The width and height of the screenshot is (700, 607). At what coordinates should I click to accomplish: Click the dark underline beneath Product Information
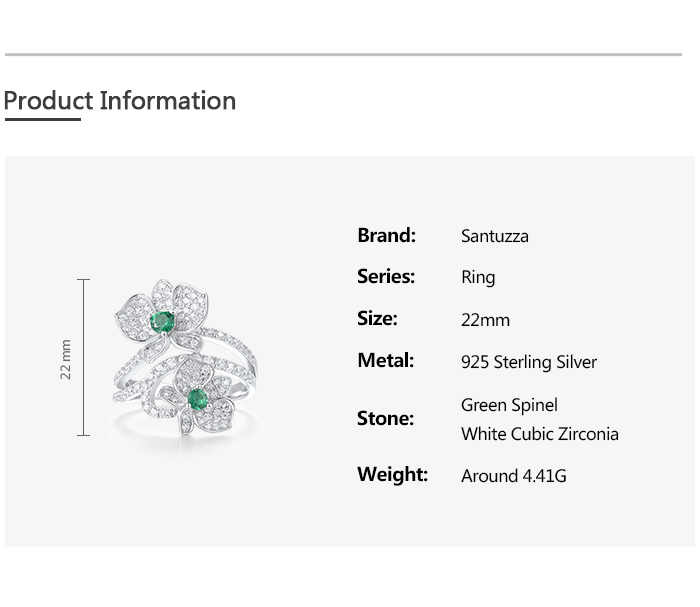tap(42, 120)
